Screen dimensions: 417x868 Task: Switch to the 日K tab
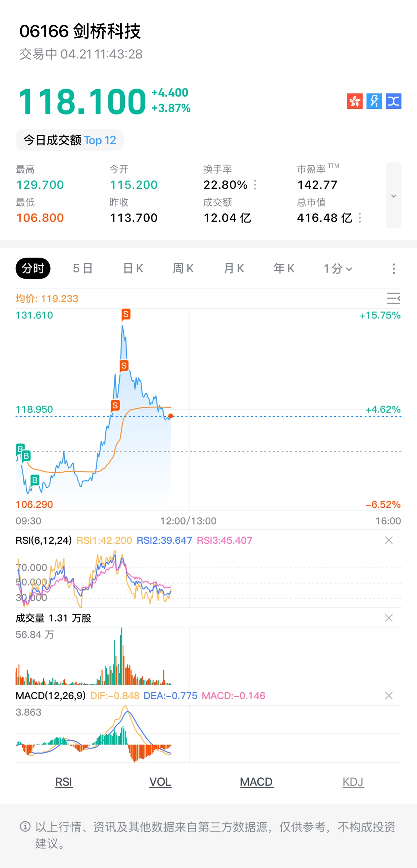pyautogui.click(x=133, y=269)
